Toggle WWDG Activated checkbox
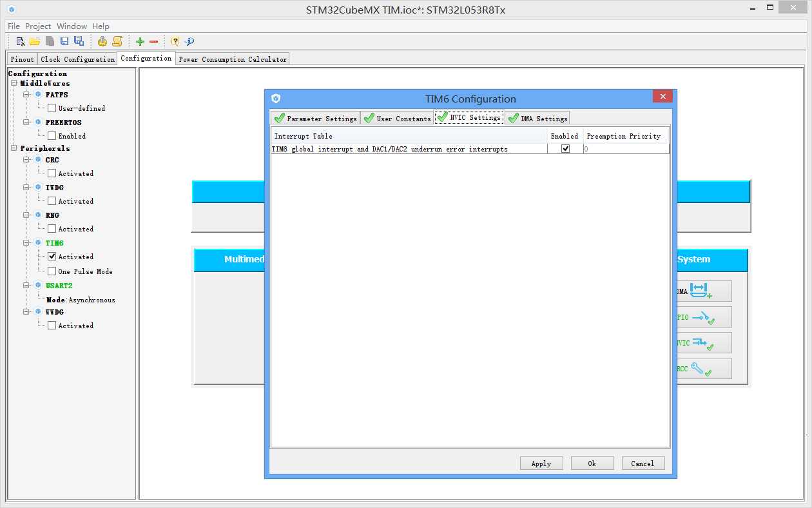Viewport: 812px width, 508px height. click(x=52, y=325)
